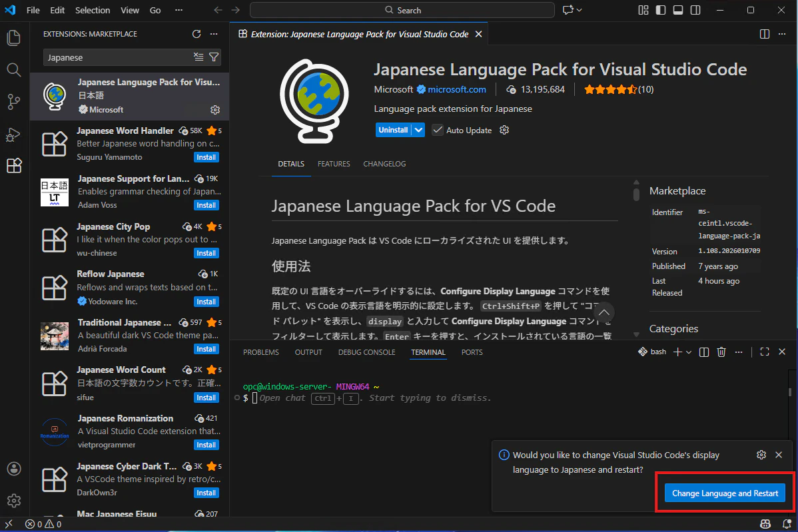The width and height of the screenshot is (798, 532).
Task: Click Change Language and Restart button
Action: pos(725,493)
